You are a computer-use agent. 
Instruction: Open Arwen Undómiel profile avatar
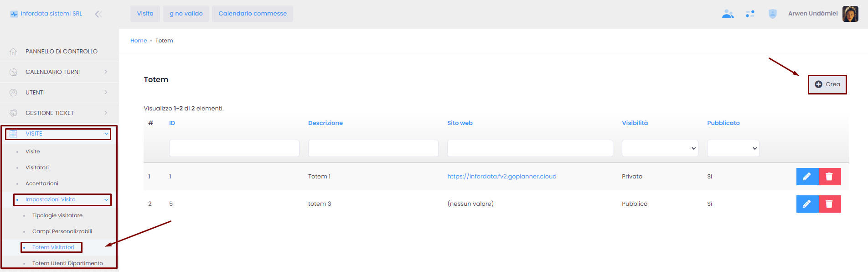[850, 14]
